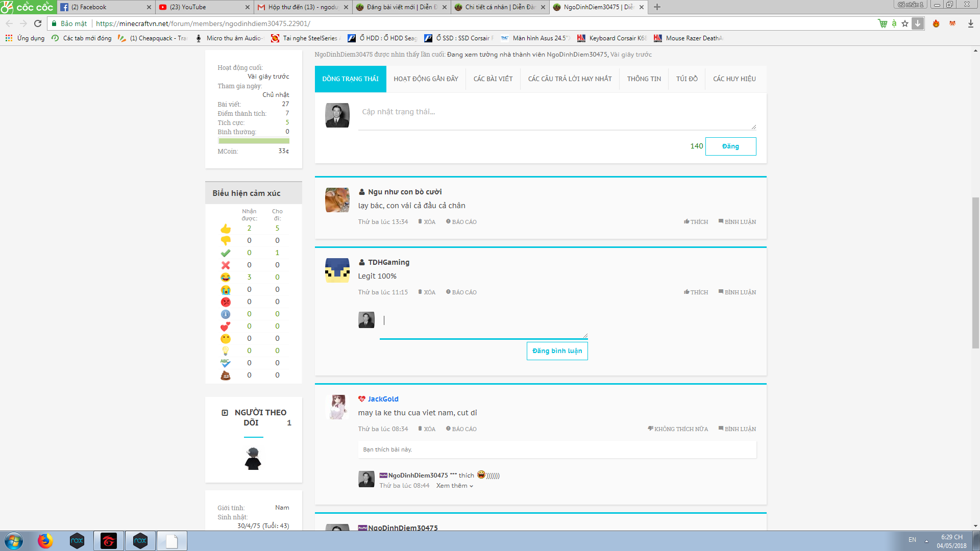Open JackGold's profile link
The width and height of the screenshot is (980, 551).
pos(383,399)
